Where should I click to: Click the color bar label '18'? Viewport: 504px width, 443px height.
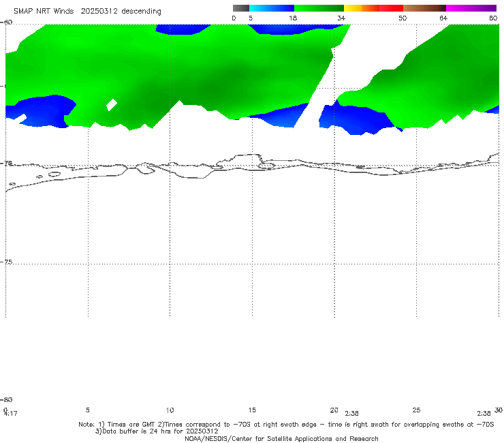pyautogui.click(x=293, y=18)
